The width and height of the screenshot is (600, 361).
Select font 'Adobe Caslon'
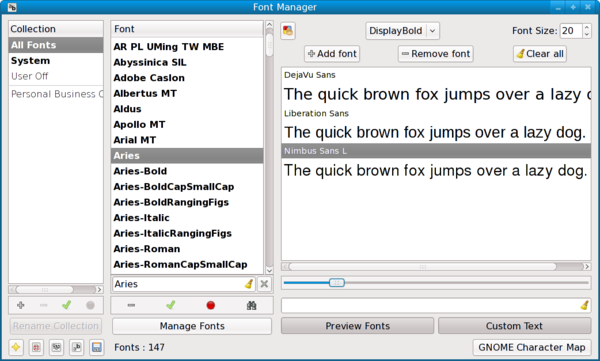(x=187, y=78)
